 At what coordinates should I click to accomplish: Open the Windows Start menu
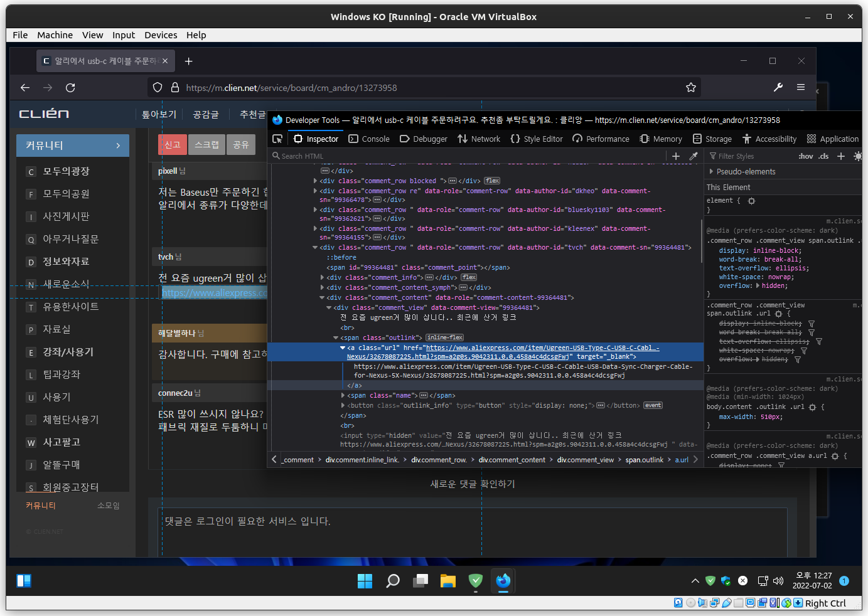coord(365,581)
